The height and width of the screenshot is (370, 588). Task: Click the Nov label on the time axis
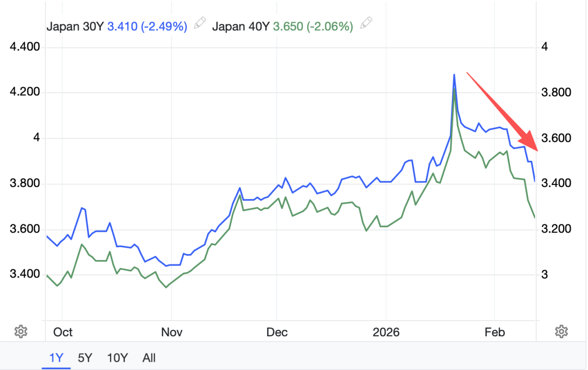(171, 332)
